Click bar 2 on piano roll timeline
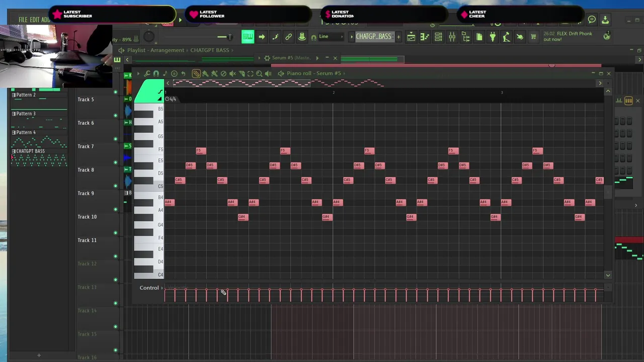The height and width of the screenshot is (362, 644). pos(333,93)
